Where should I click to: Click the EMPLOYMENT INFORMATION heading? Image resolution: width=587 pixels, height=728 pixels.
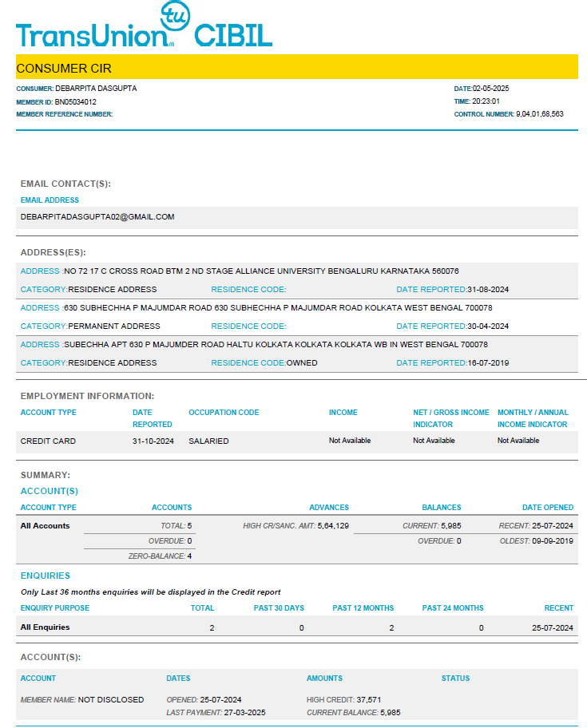[x=87, y=396]
